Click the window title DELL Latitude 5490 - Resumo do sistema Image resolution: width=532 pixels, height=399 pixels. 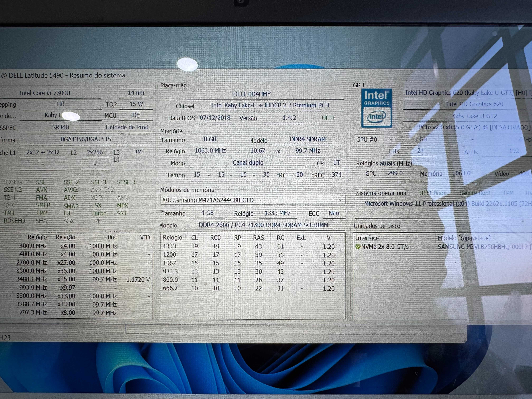point(63,75)
